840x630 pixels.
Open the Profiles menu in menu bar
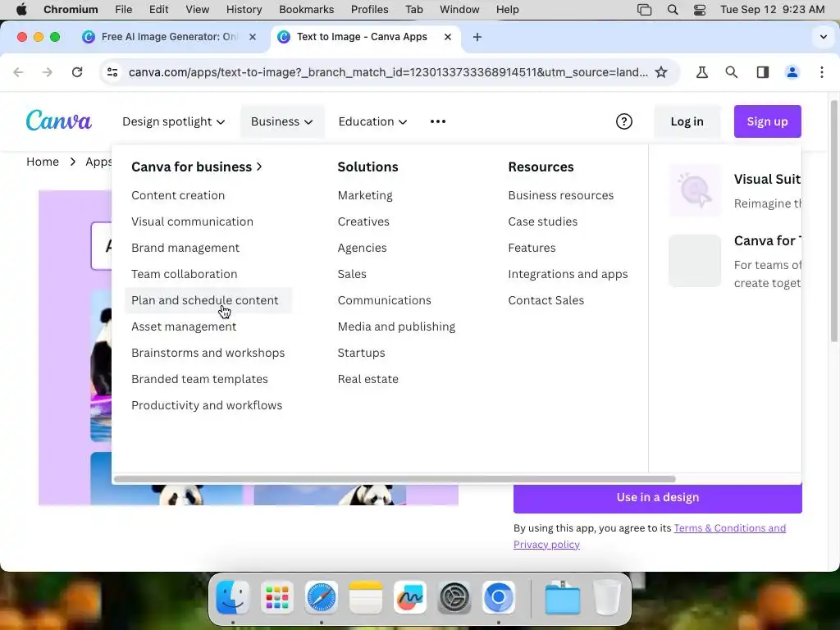[370, 10]
